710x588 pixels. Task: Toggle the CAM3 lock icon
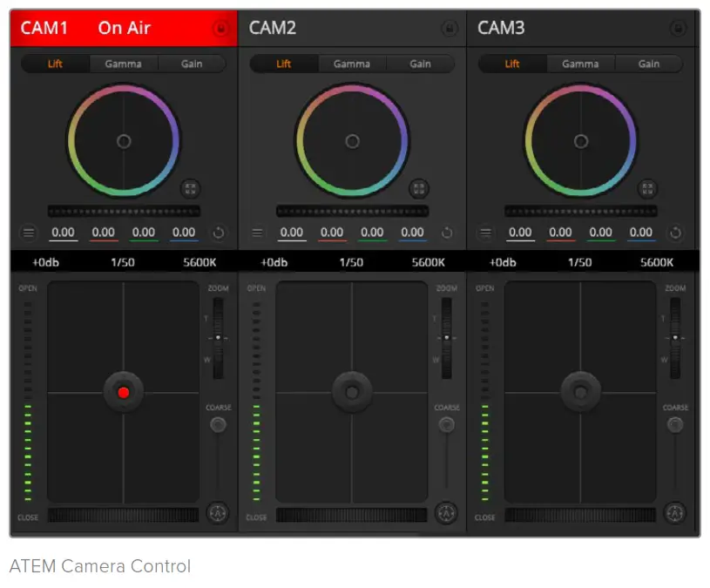point(678,29)
